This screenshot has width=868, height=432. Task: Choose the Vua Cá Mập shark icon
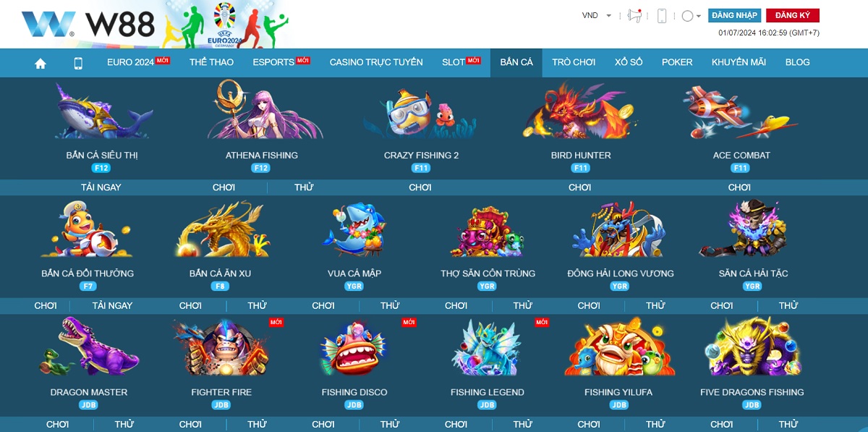(354, 229)
